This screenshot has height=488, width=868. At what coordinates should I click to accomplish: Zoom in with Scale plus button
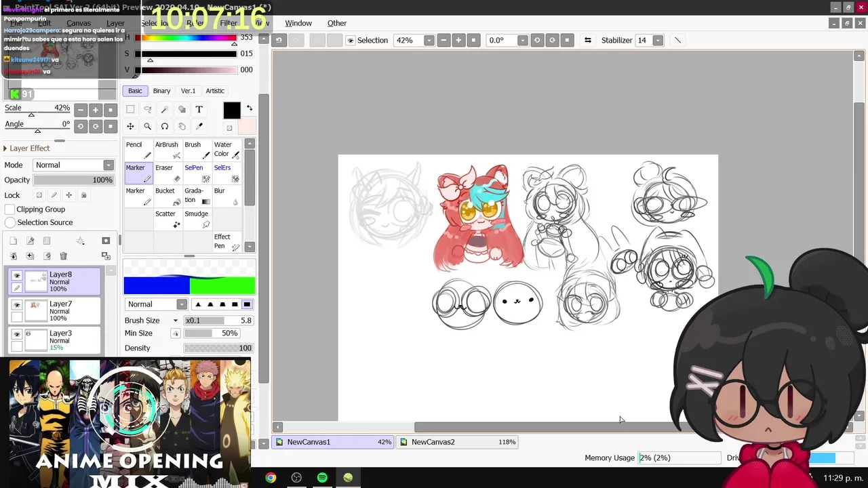click(96, 110)
